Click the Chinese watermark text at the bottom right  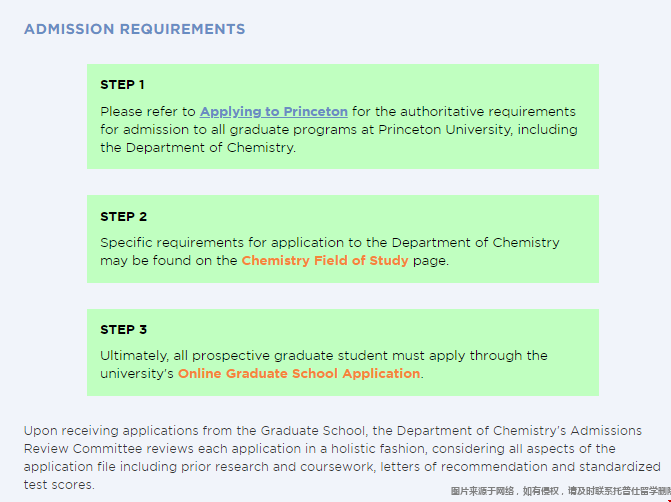(x=560, y=491)
